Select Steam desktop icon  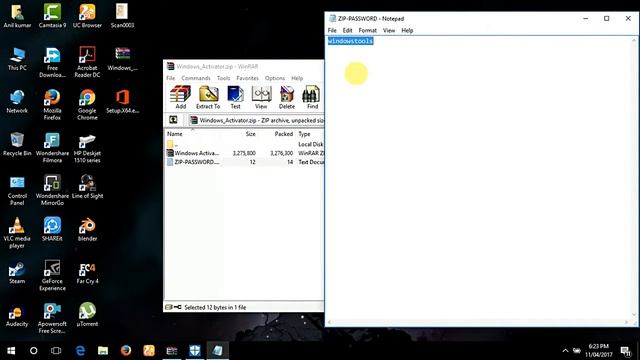point(17,273)
